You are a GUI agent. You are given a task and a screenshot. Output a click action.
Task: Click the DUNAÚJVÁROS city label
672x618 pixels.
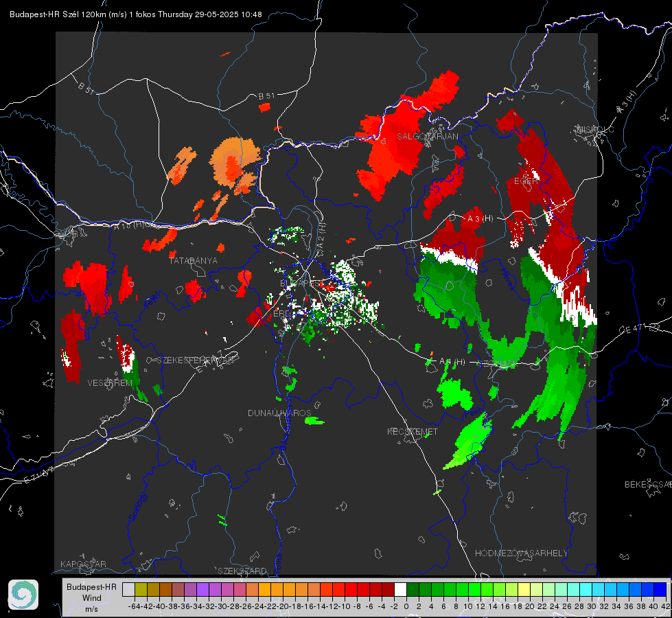point(279,413)
